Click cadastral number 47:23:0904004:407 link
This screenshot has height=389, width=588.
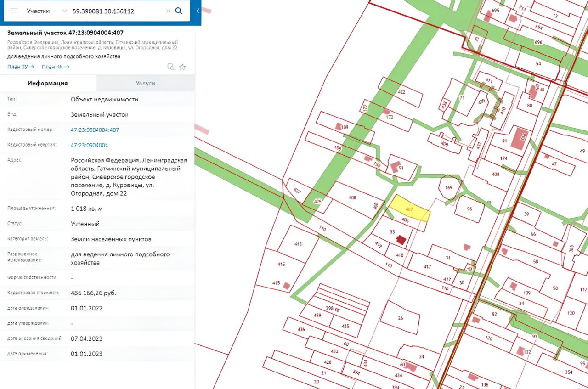coord(95,130)
